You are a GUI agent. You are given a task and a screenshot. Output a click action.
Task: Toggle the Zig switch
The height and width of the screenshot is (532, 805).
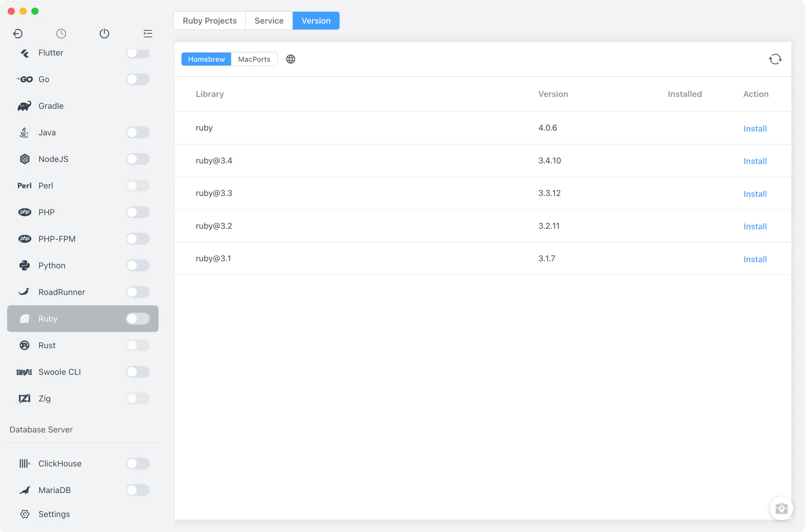138,398
